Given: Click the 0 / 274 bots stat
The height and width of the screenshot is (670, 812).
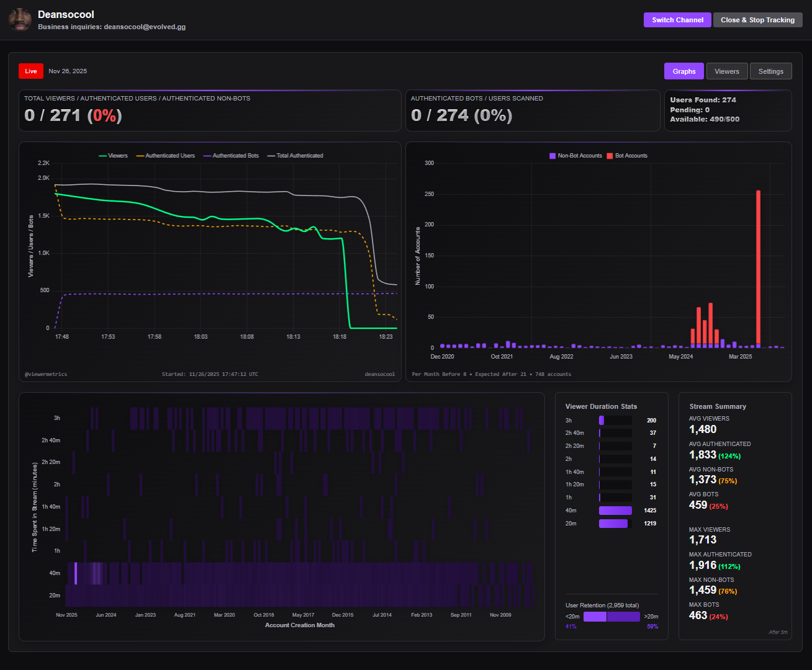Looking at the screenshot, I should coord(462,115).
